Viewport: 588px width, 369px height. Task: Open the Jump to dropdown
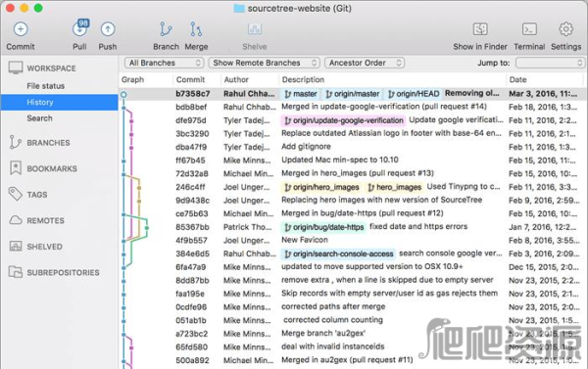click(x=550, y=63)
